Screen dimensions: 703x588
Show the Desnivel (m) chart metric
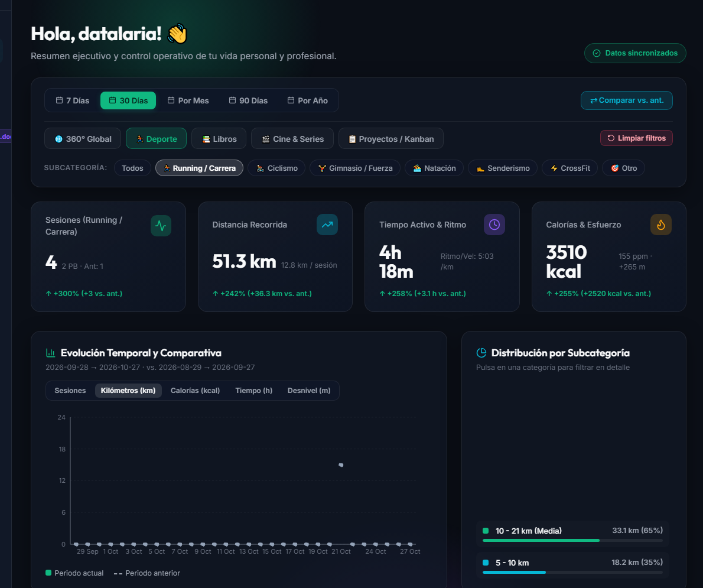309,391
